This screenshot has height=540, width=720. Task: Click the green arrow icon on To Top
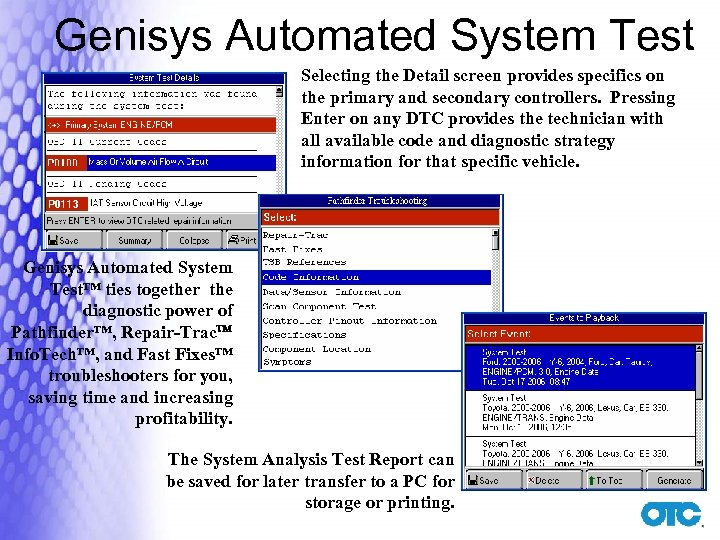pyautogui.click(x=591, y=480)
